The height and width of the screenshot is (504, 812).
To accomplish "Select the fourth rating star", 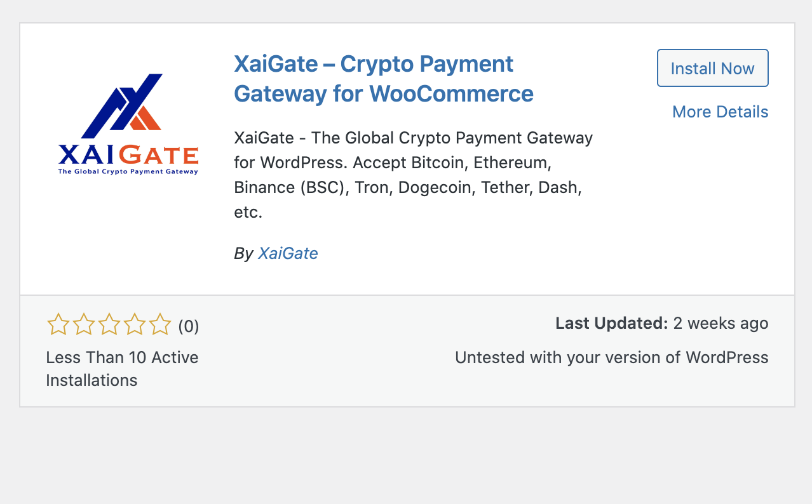I will pyautogui.click(x=135, y=324).
